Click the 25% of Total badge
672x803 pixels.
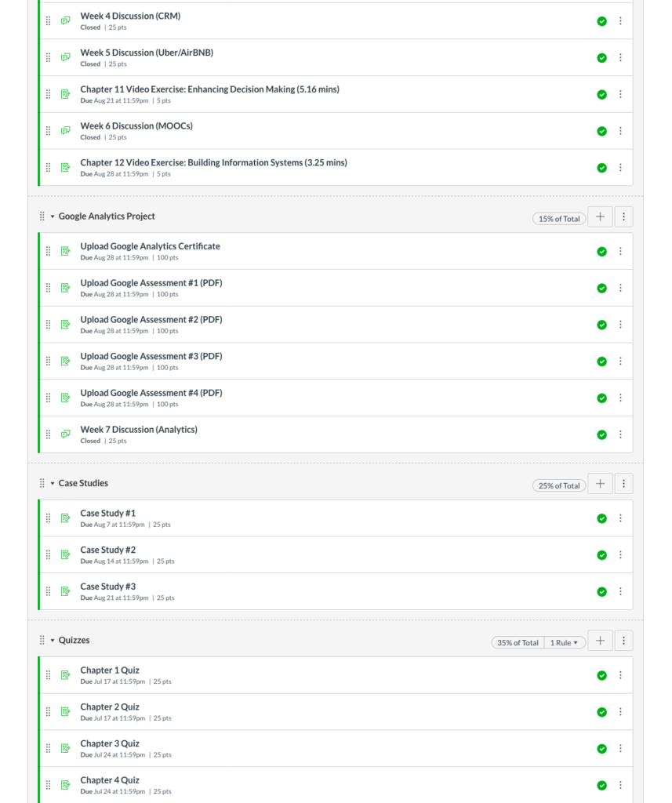click(559, 485)
